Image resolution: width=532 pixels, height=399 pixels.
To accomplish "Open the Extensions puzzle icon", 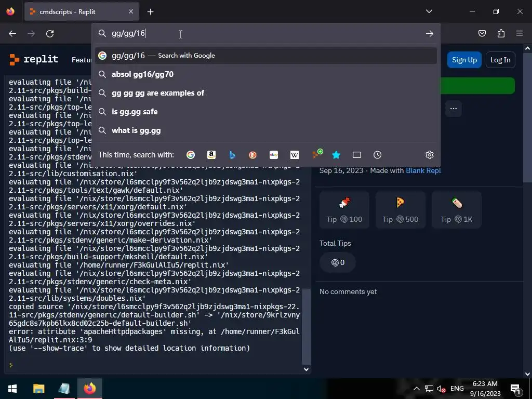I will pos(501,33).
